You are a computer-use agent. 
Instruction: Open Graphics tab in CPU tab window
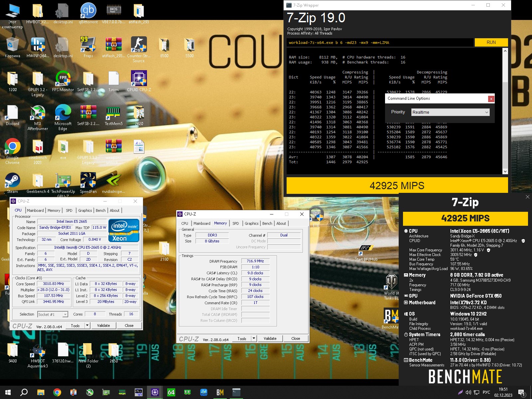pyautogui.click(x=85, y=210)
